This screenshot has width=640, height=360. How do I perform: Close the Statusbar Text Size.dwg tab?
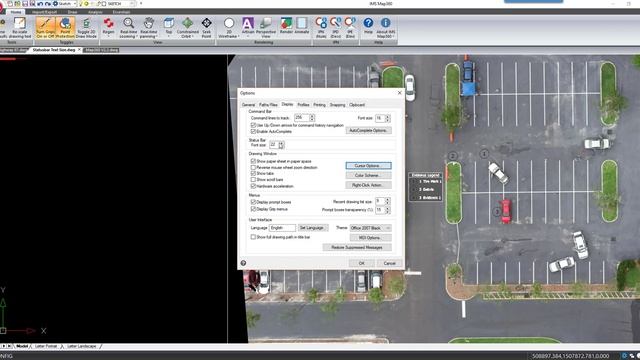click(x=79, y=50)
